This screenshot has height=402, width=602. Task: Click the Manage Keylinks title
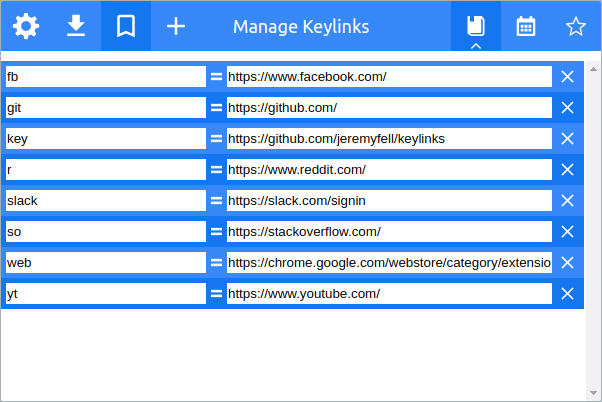pos(301,27)
